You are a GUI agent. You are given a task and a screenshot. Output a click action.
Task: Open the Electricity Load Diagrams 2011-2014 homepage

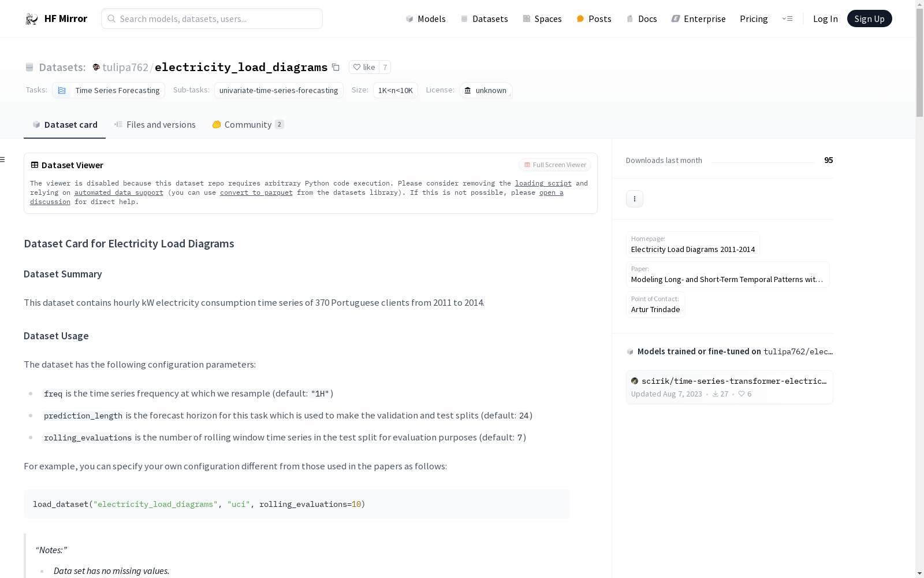693,244
